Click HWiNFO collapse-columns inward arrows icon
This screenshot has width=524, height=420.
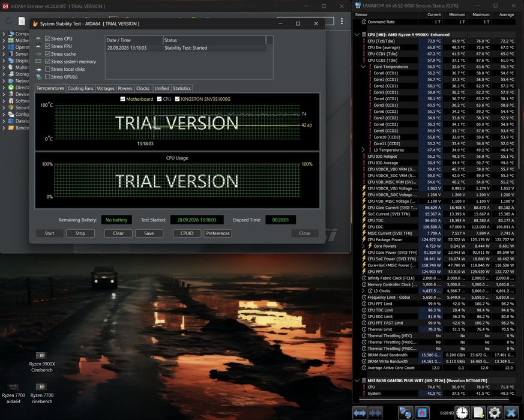point(376,413)
